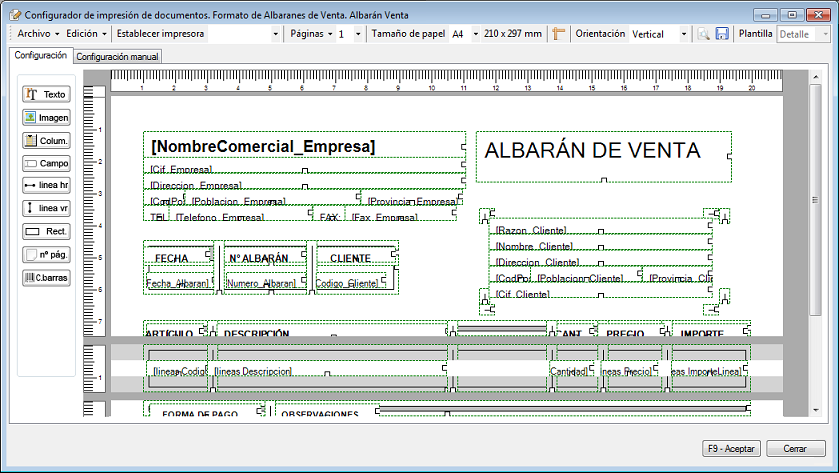The width and height of the screenshot is (839, 473).
Task: Pick the horizontal line tool (linea hr)
Action: pyautogui.click(x=46, y=186)
